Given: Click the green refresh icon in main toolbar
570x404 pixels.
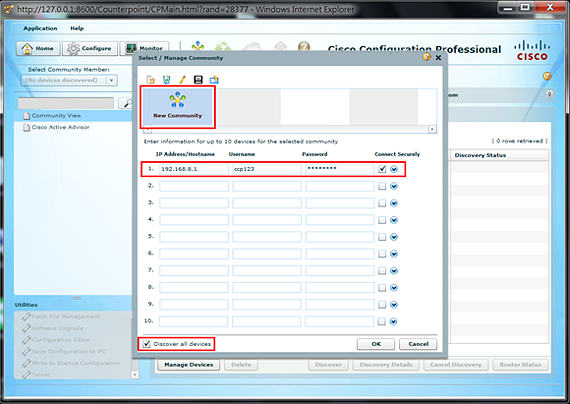Looking at the screenshot, I should (x=223, y=47).
